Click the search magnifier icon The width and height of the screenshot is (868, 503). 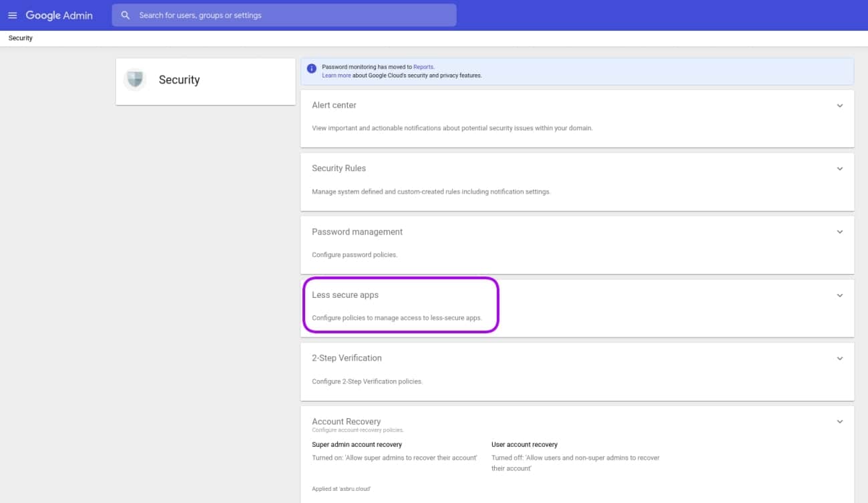pos(126,15)
